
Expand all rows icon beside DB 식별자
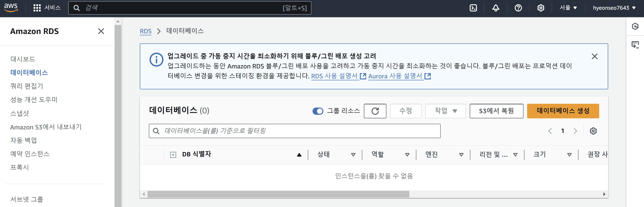pyautogui.click(x=173, y=155)
